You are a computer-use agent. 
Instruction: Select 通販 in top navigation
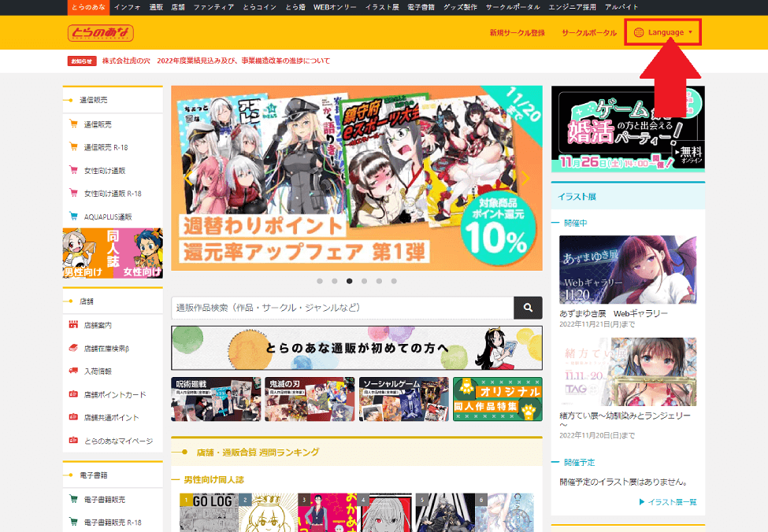coord(156,7)
